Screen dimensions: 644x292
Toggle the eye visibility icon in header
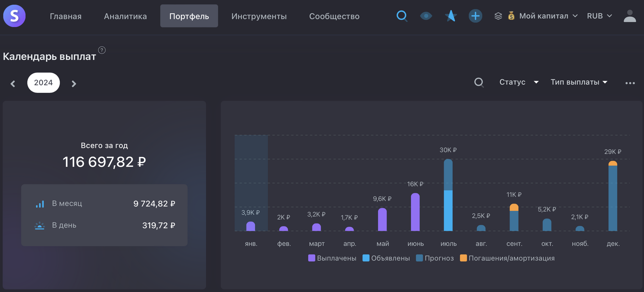point(426,16)
